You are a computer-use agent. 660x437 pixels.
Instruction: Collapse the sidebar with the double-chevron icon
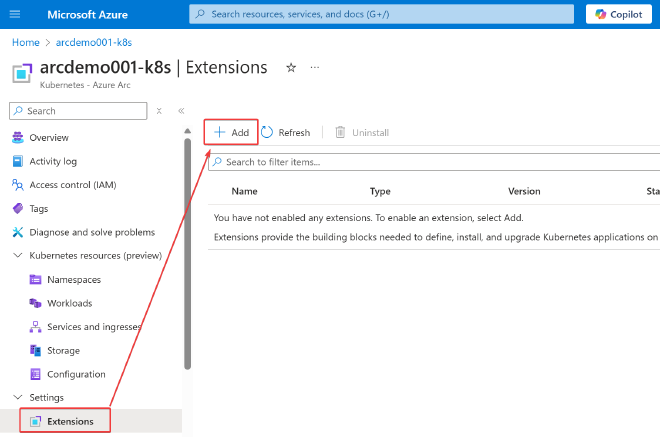point(181,111)
